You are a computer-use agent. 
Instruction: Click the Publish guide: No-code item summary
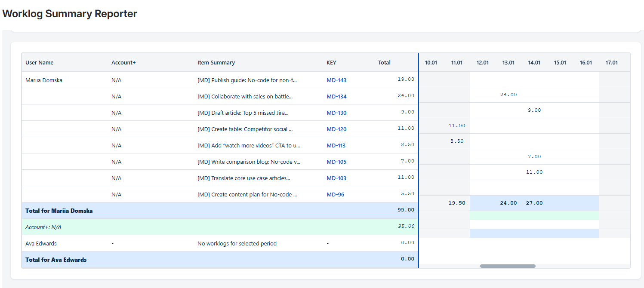247,80
